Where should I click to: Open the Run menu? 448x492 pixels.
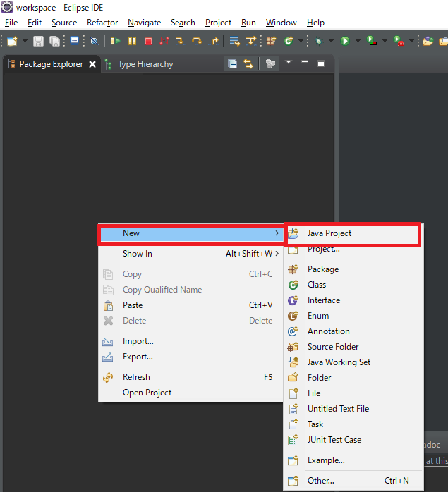248,23
